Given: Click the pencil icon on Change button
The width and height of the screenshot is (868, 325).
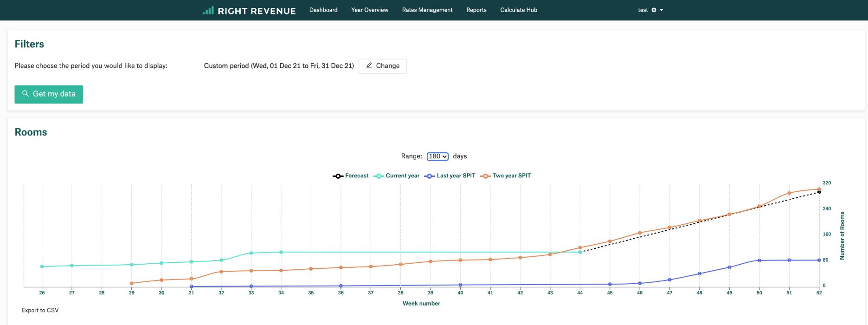Looking at the screenshot, I should [x=369, y=66].
